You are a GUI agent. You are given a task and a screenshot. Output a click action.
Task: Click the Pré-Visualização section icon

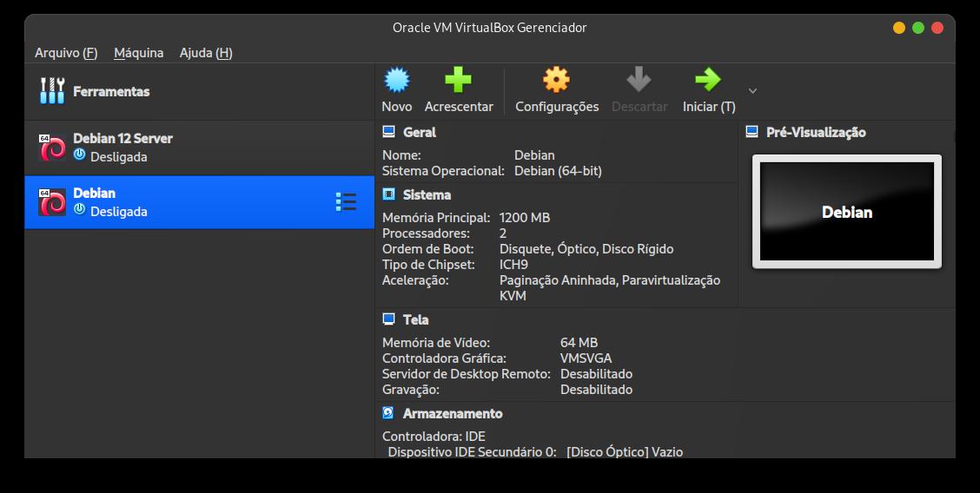[x=752, y=132]
